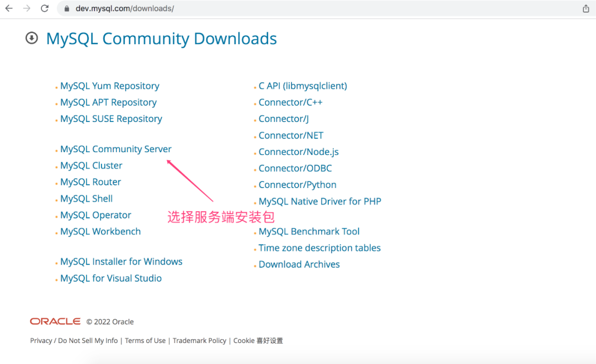Go to MySQL Workbench downloads

pyautogui.click(x=100, y=232)
